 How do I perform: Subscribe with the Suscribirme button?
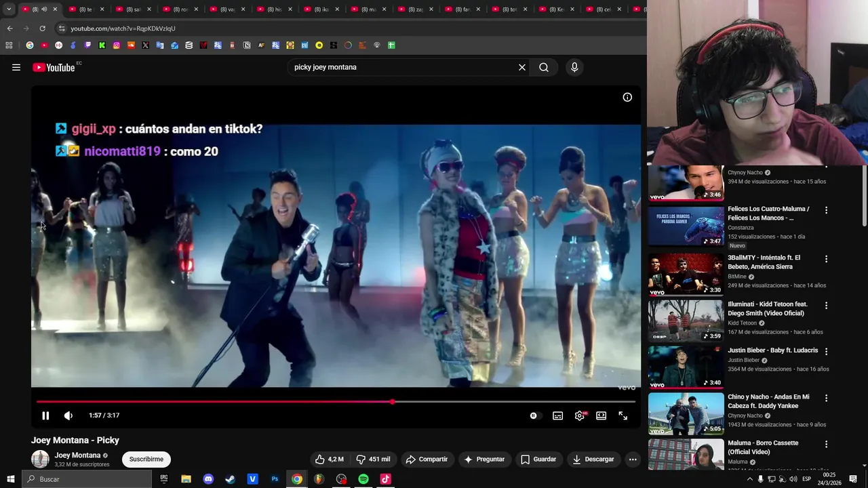146,459
